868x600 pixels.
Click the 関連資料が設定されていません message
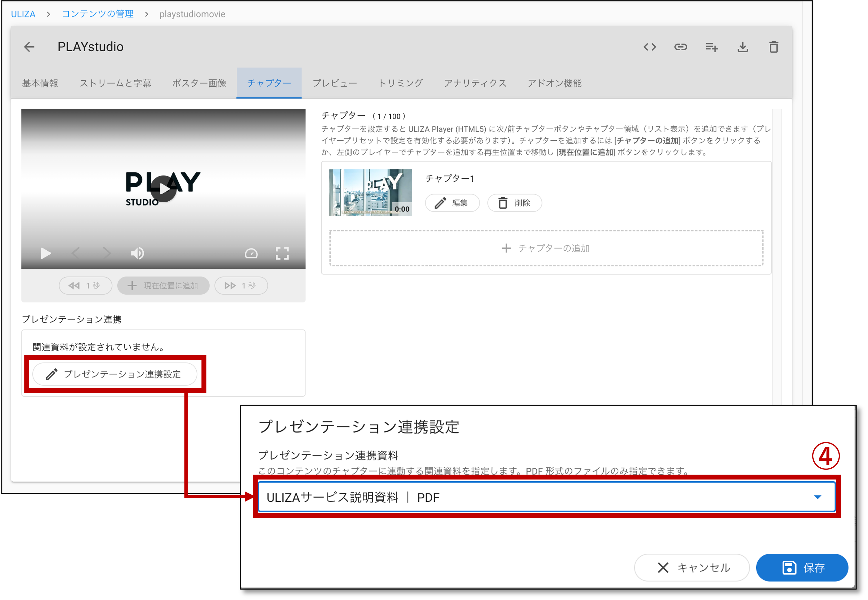(99, 347)
